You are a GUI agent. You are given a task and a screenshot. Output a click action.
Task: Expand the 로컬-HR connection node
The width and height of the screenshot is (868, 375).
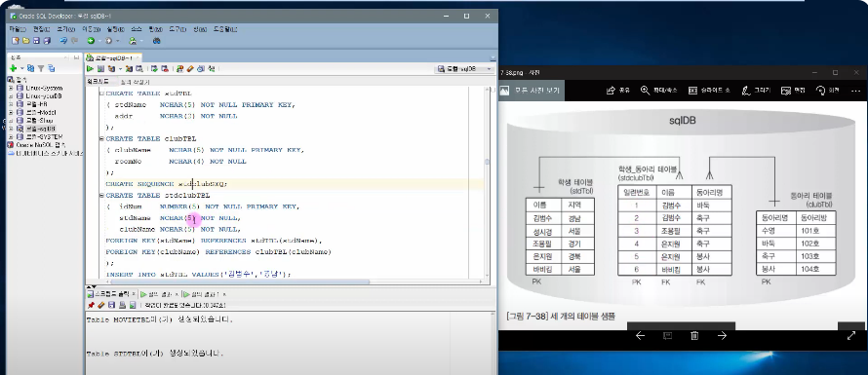(x=11, y=104)
